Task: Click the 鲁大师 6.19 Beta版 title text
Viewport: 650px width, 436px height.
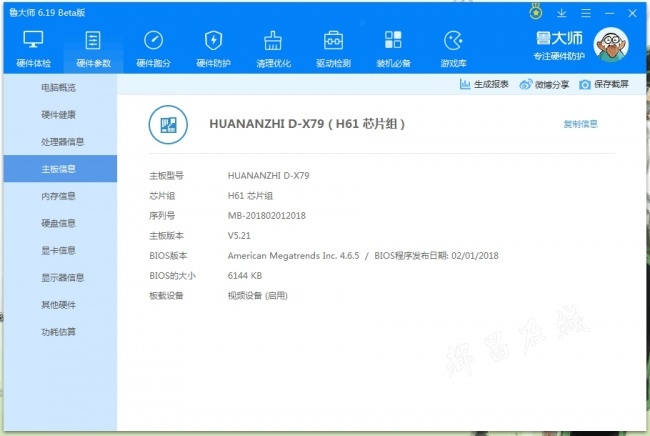Action: [47, 13]
